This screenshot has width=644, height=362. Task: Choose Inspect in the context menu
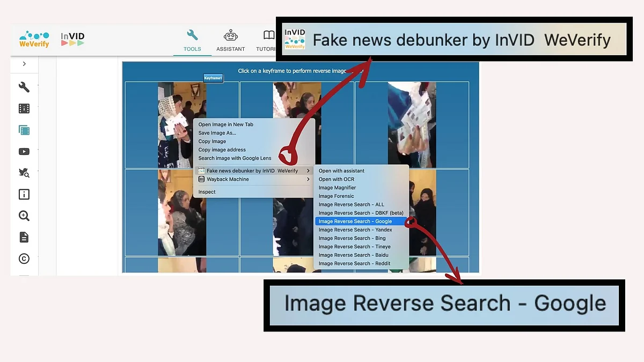tap(207, 192)
